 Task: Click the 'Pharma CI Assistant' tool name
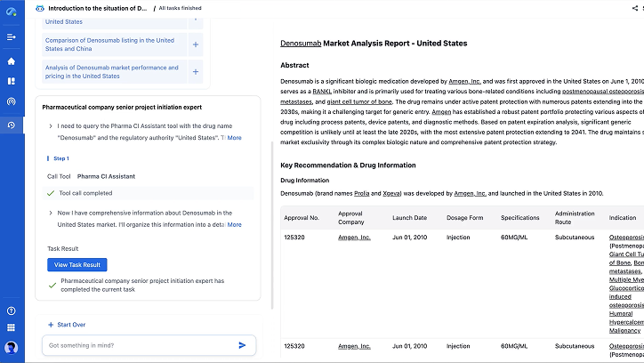(x=106, y=176)
